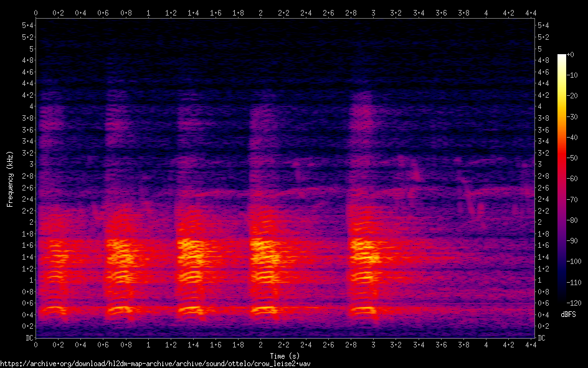Click the dBFS label under color scale
The image size is (588, 368).
[567, 315]
